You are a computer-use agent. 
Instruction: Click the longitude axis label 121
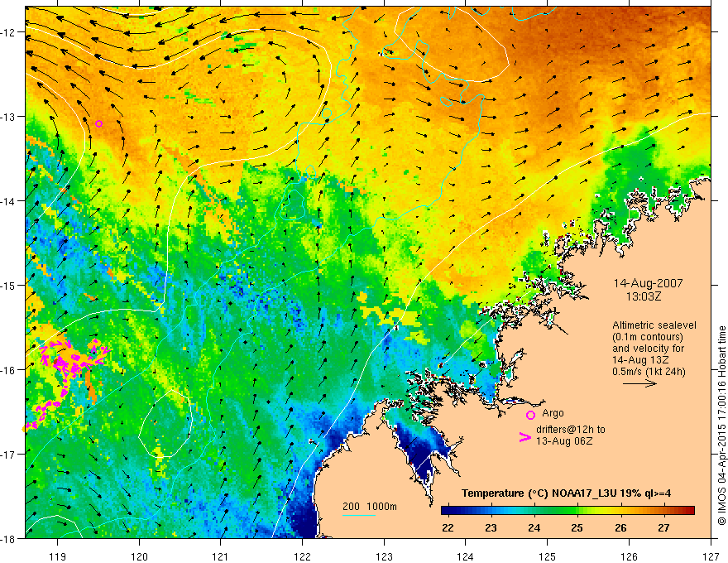(221, 556)
